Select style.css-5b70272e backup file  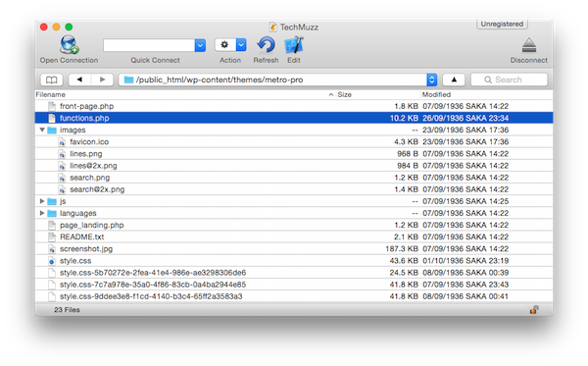tap(153, 273)
